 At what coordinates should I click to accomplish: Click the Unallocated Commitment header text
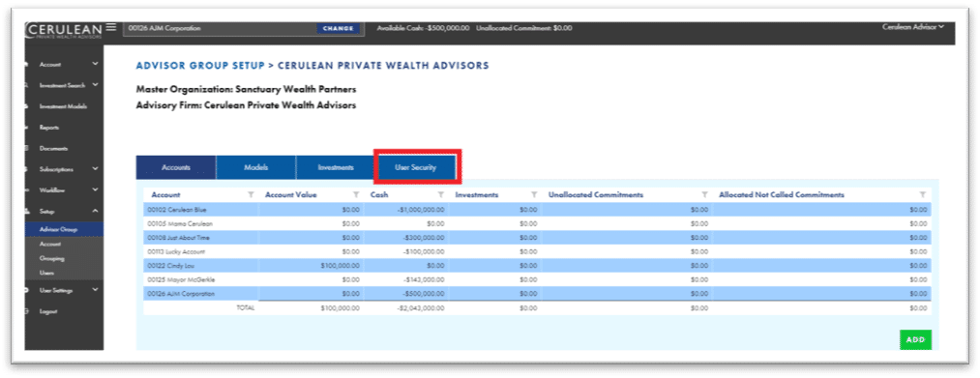click(523, 28)
